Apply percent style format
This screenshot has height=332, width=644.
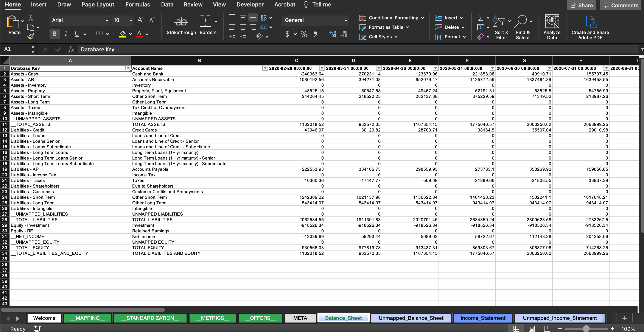(x=304, y=34)
